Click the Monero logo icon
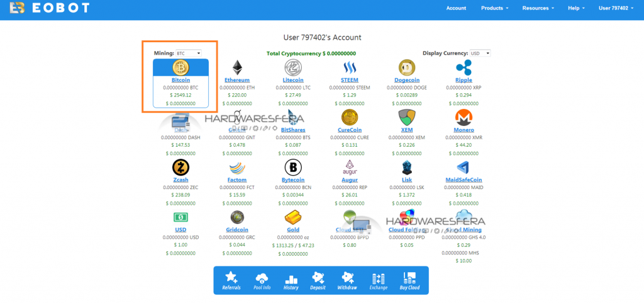This screenshot has width=644, height=303. [464, 118]
